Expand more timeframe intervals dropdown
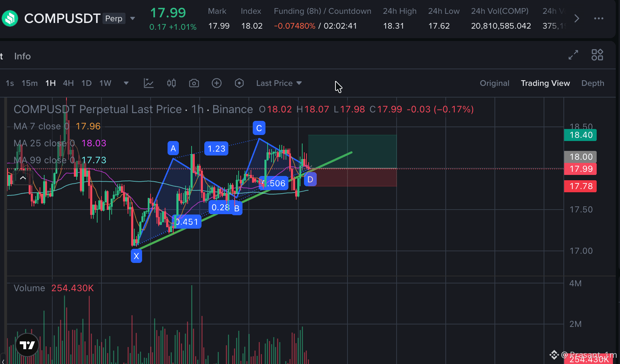The width and height of the screenshot is (620, 364). point(126,83)
